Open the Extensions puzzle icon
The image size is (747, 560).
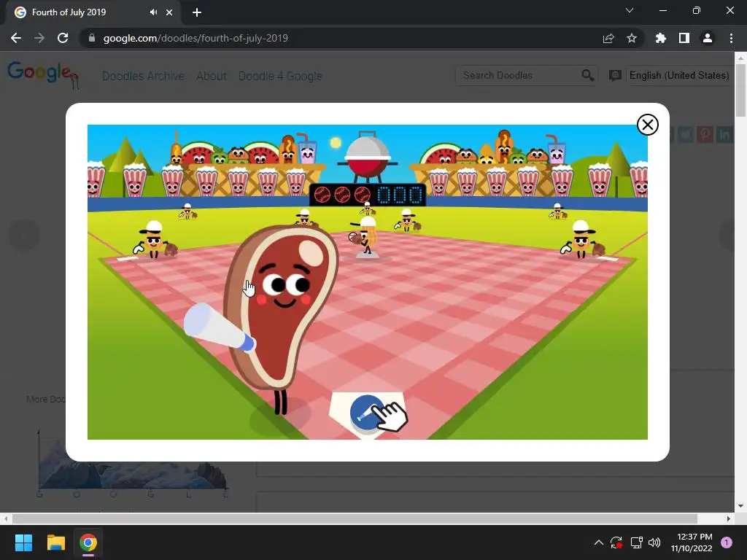coord(661,38)
